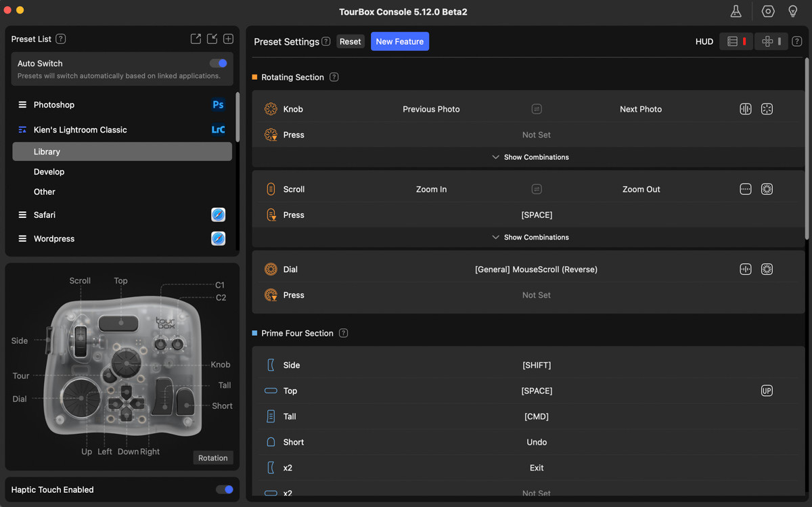Viewport: 812px width, 507px height.
Task: Open the beta lab flask icon in title bar
Action: coord(736,12)
